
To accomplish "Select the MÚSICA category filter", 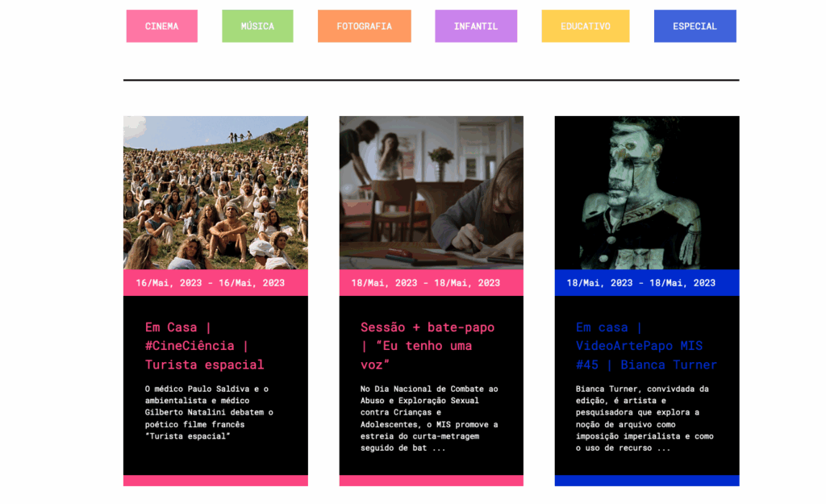I will [x=257, y=26].
